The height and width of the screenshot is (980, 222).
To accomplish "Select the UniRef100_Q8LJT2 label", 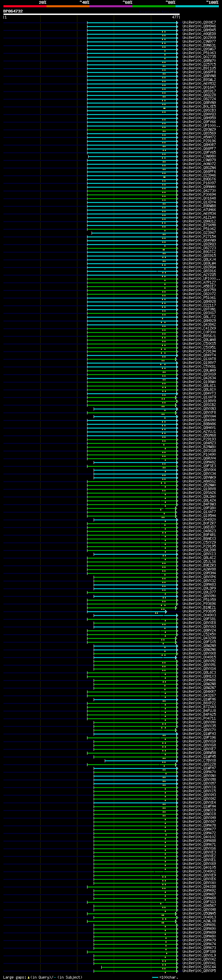I will [x=199, y=317].
